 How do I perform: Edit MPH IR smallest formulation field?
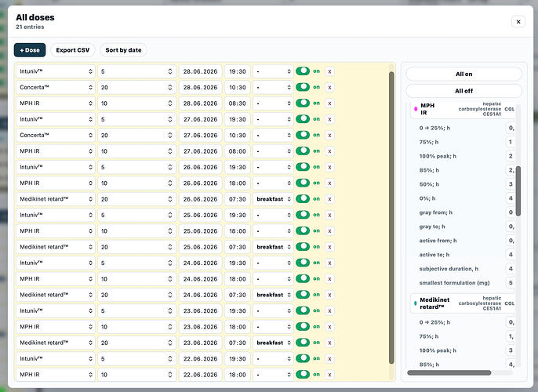coord(511,283)
